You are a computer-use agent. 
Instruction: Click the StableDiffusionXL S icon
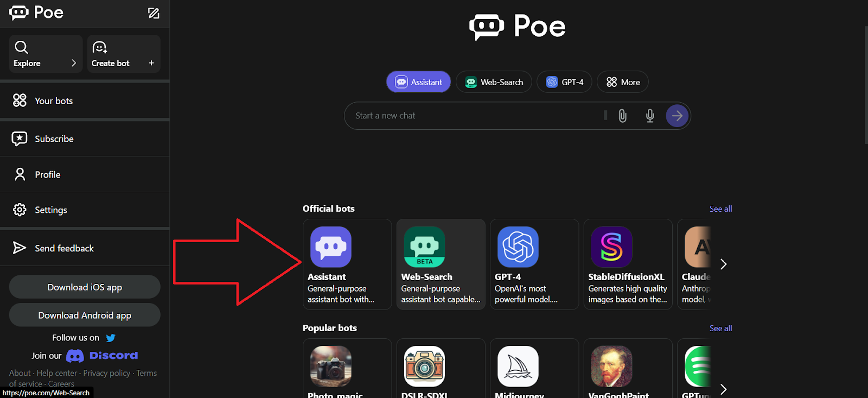(611, 247)
